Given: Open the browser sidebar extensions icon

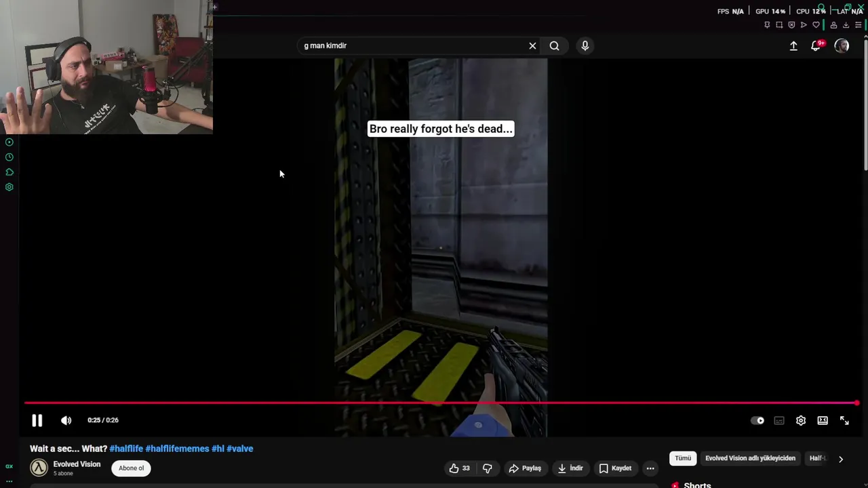Looking at the screenshot, I should [9, 172].
